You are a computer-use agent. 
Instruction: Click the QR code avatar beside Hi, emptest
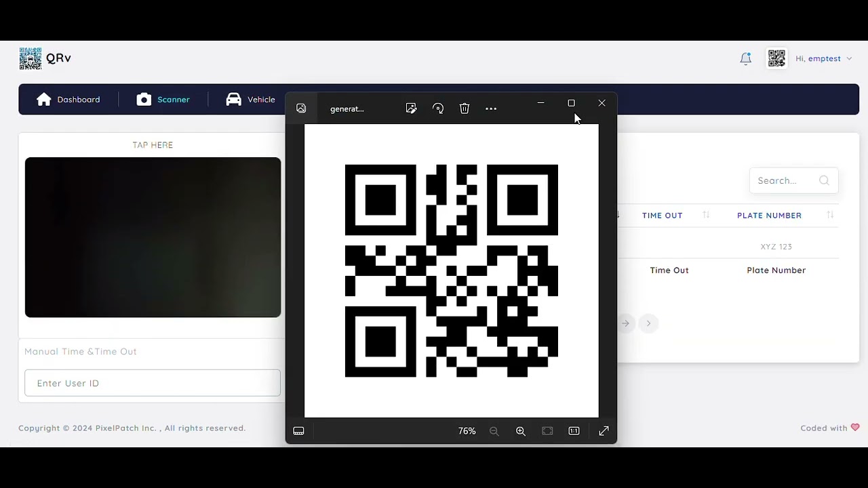[776, 58]
